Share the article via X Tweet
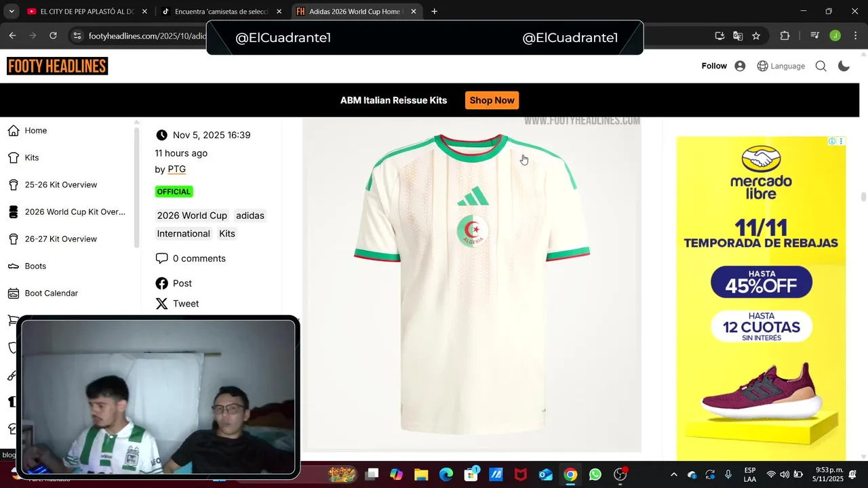 click(x=177, y=304)
